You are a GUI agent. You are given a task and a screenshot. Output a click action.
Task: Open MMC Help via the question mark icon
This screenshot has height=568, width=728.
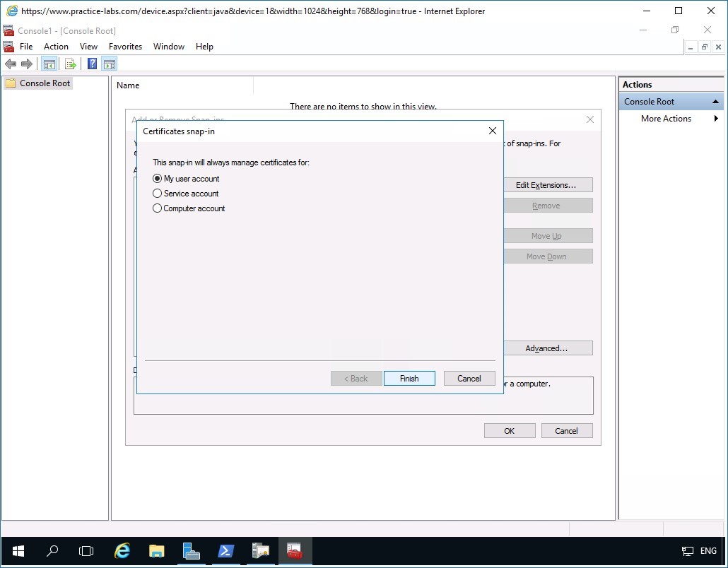pyautogui.click(x=91, y=63)
